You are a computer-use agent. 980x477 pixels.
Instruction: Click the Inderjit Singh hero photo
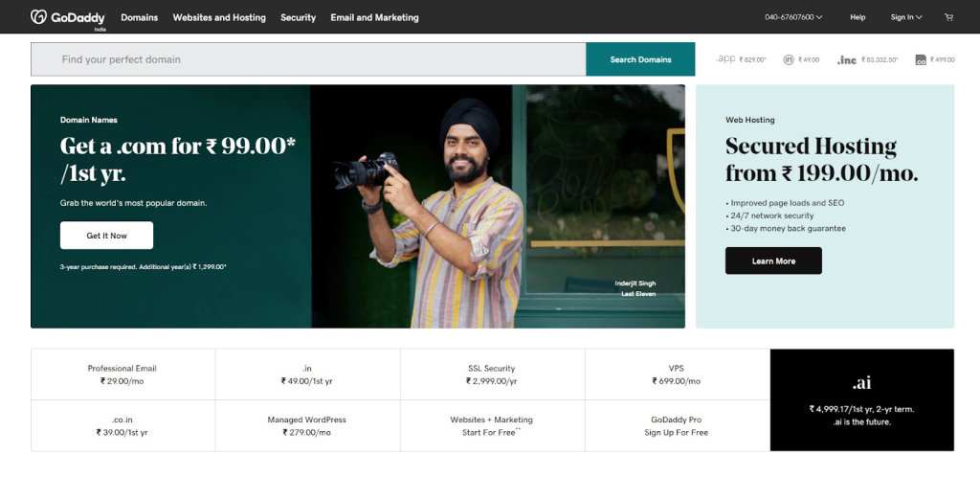click(498, 206)
